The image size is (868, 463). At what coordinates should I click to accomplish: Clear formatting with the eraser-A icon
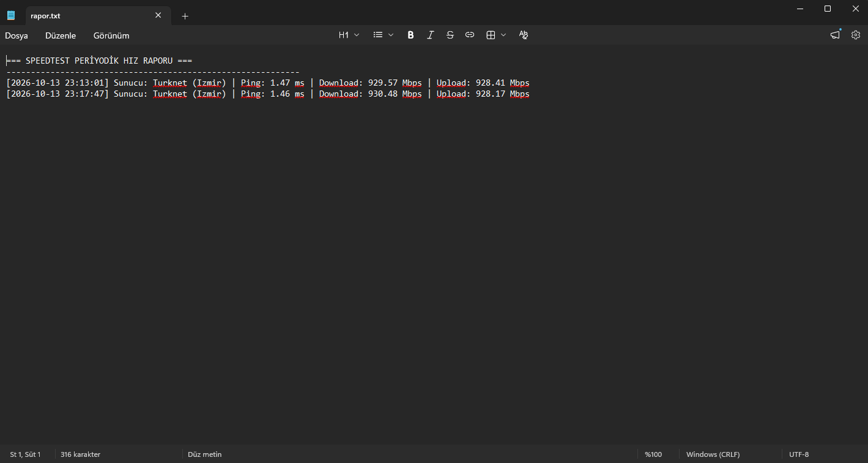(x=523, y=35)
